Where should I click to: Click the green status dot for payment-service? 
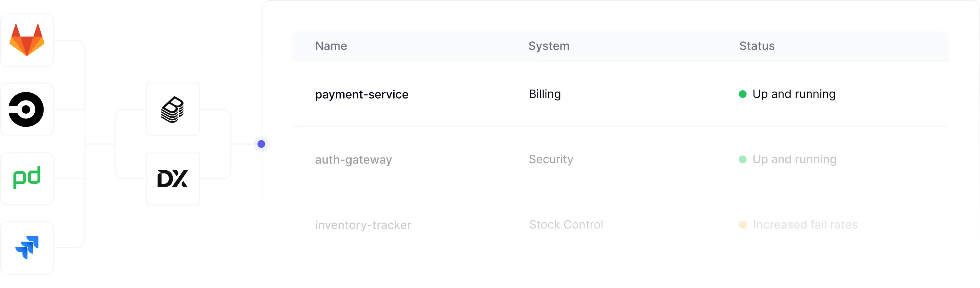click(x=742, y=94)
